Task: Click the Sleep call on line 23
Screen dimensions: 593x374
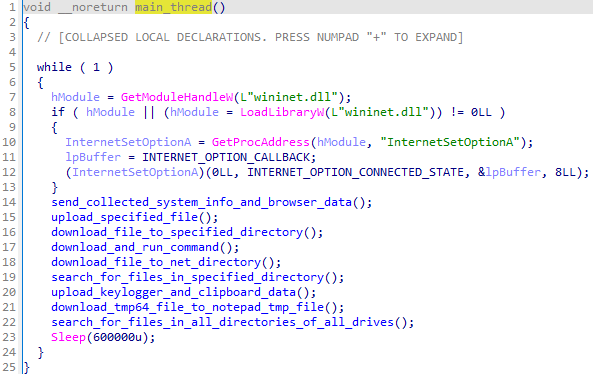Action: point(68,337)
